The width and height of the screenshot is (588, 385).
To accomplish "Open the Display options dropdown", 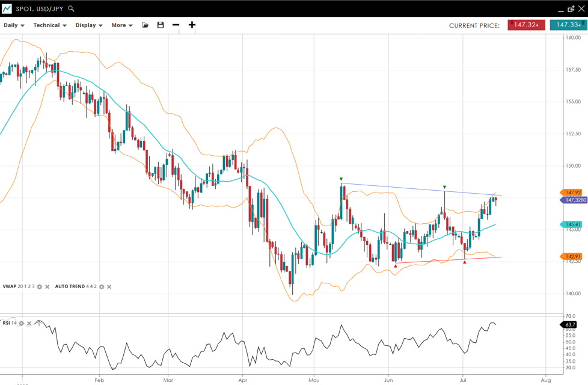I will (89, 25).
